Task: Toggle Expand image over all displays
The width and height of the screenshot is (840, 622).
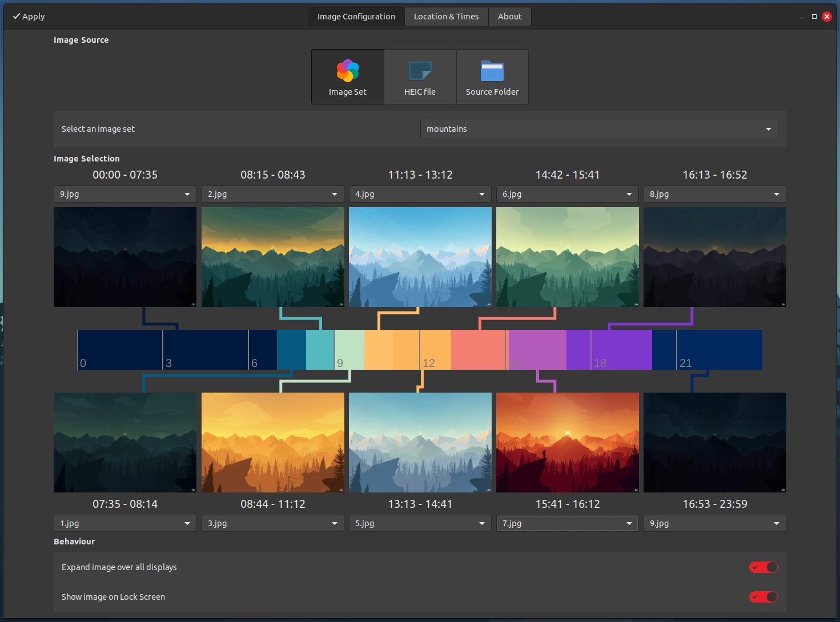Action: (763, 567)
